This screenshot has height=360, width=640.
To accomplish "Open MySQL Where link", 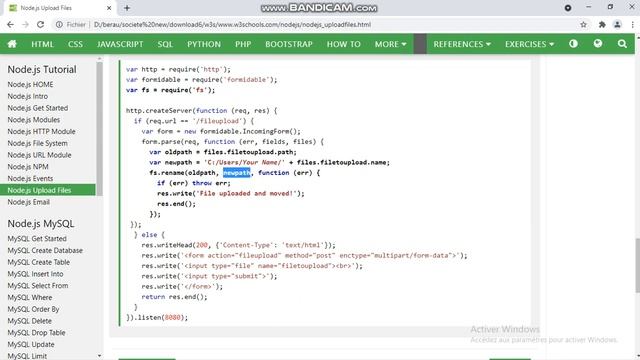I will (30, 298).
